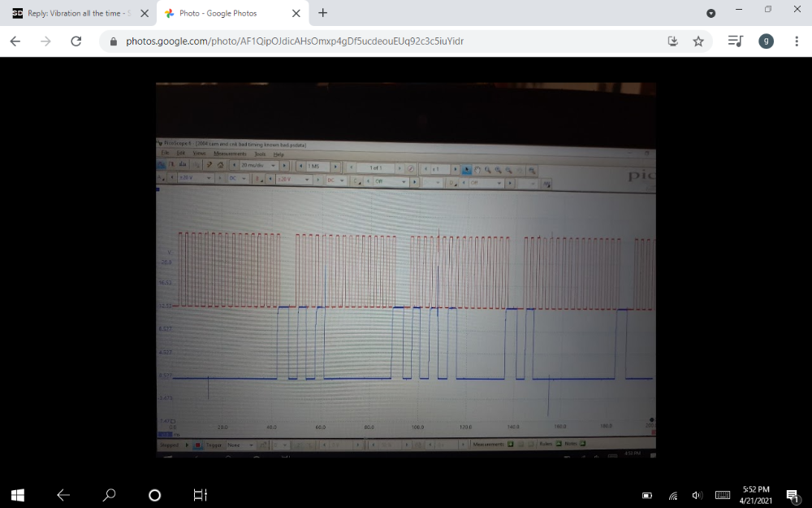812x508 pixels.
Task: Open Task View on the taskbar
Action: pos(200,494)
